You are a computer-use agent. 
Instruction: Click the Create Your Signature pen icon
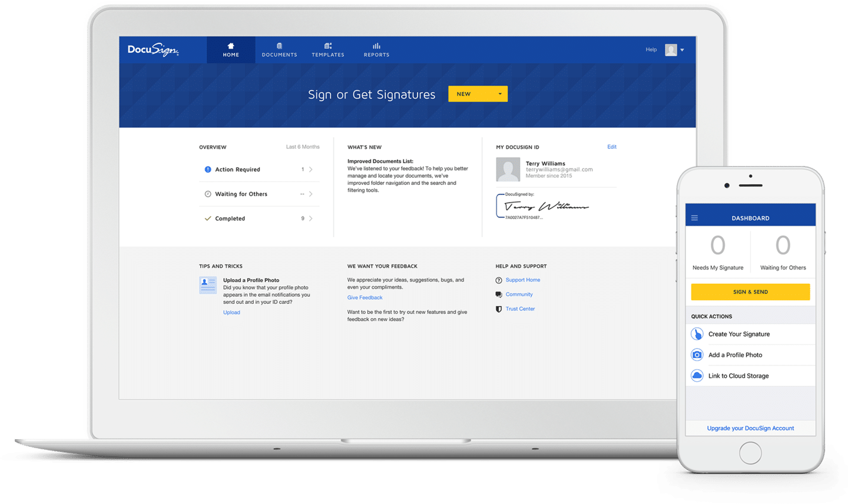click(697, 334)
